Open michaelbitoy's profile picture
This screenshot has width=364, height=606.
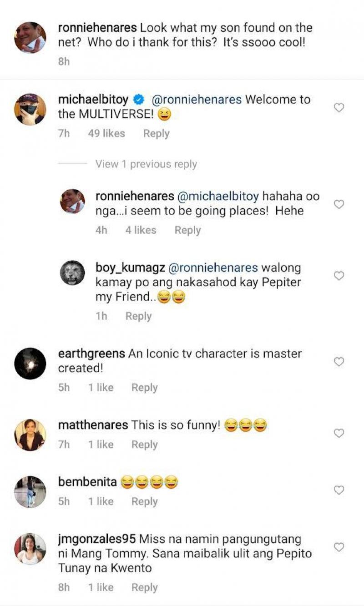tap(30, 109)
